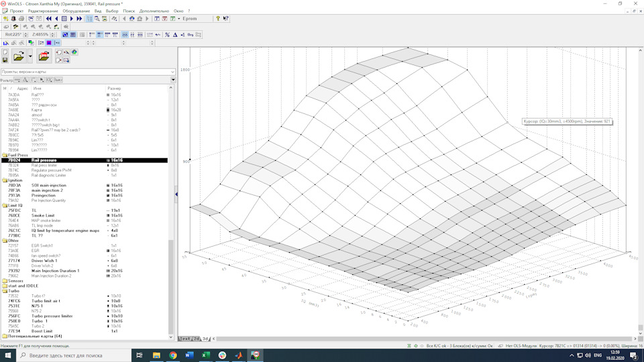Select the Smoke Limit map row
This screenshot has height=362, width=644.
[85, 215]
